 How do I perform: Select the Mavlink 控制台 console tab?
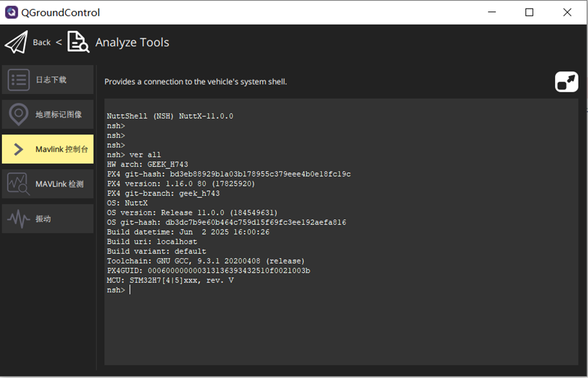(48, 149)
